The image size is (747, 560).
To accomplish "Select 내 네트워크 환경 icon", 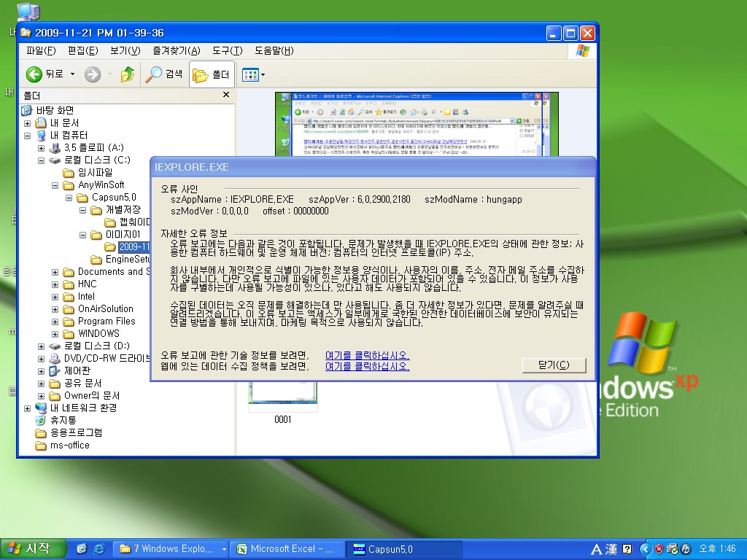I will [x=41, y=408].
